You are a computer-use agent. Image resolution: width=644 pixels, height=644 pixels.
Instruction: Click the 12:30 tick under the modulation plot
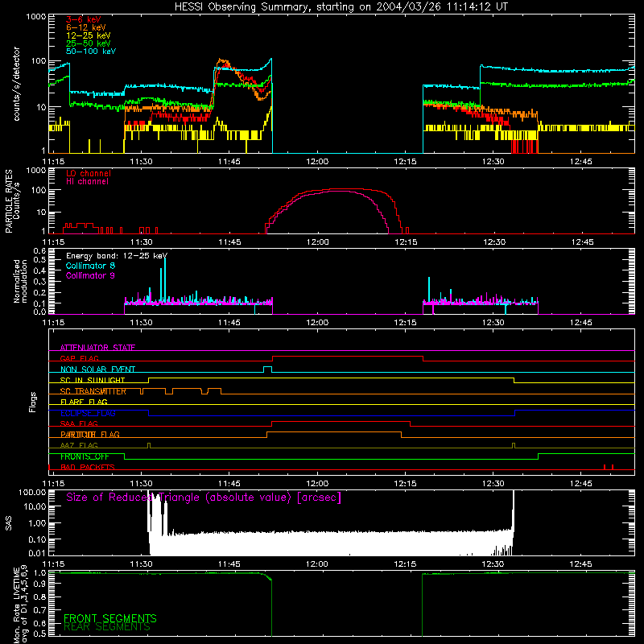click(x=493, y=323)
